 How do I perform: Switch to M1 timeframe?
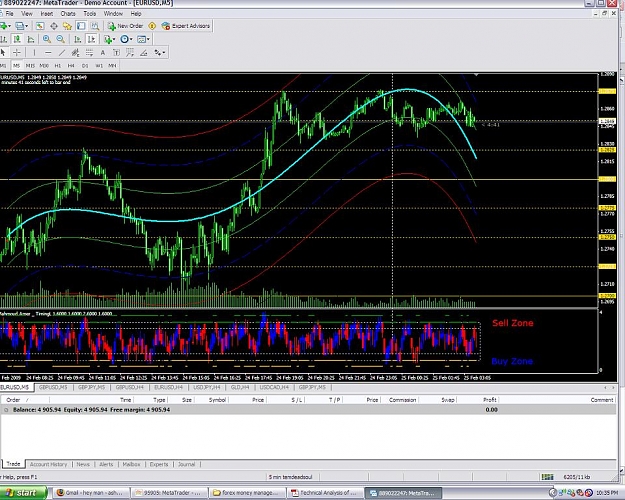tap(3, 66)
